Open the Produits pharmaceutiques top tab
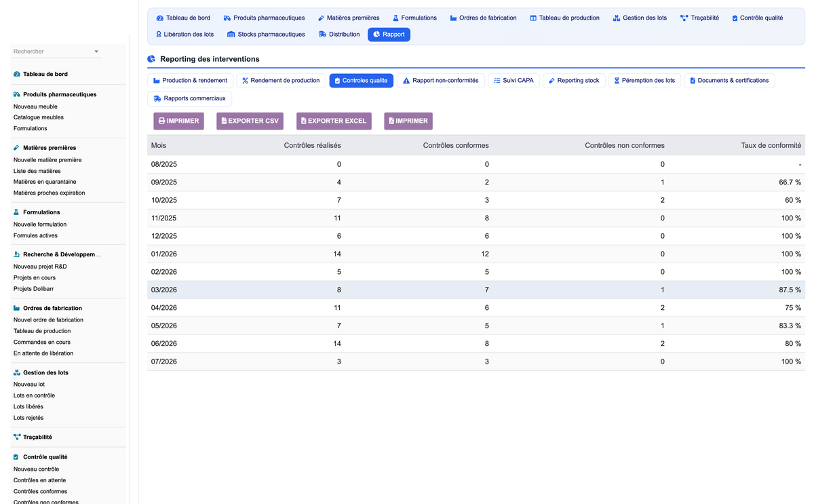The width and height of the screenshot is (814, 504). (x=264, y=18)
